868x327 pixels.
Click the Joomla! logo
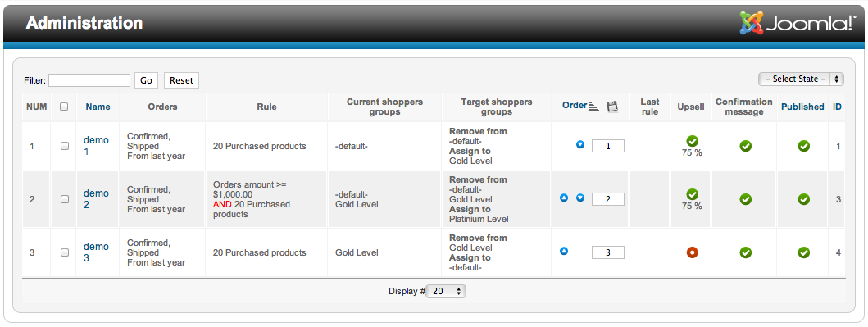[798, 23]
